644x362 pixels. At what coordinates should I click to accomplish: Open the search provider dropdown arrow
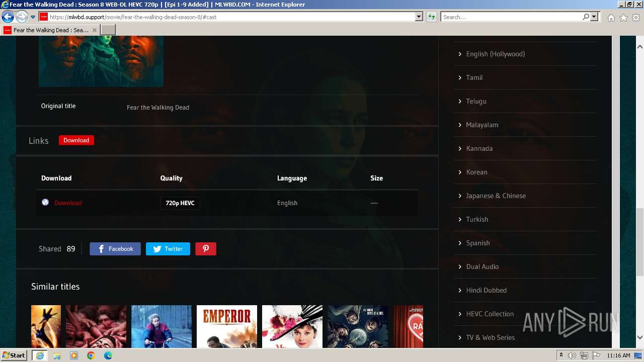point(594,17)
